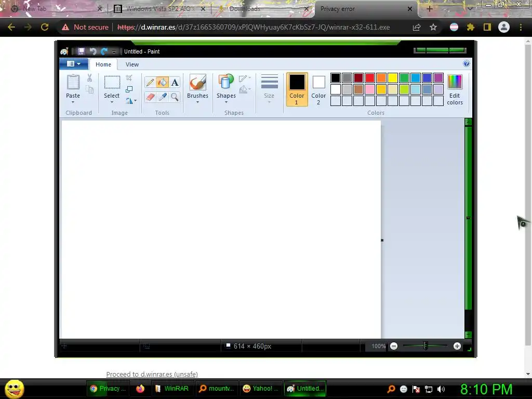Pick the purple color swatch
Image resolution: width=532 pixels, height=399 pixels.
438,78
